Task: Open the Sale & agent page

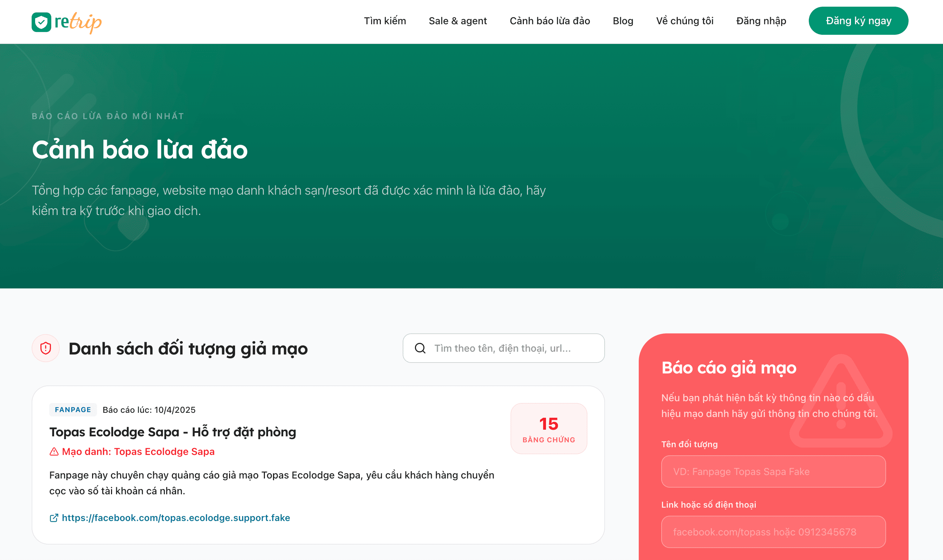Action: [x=458, y=21]
